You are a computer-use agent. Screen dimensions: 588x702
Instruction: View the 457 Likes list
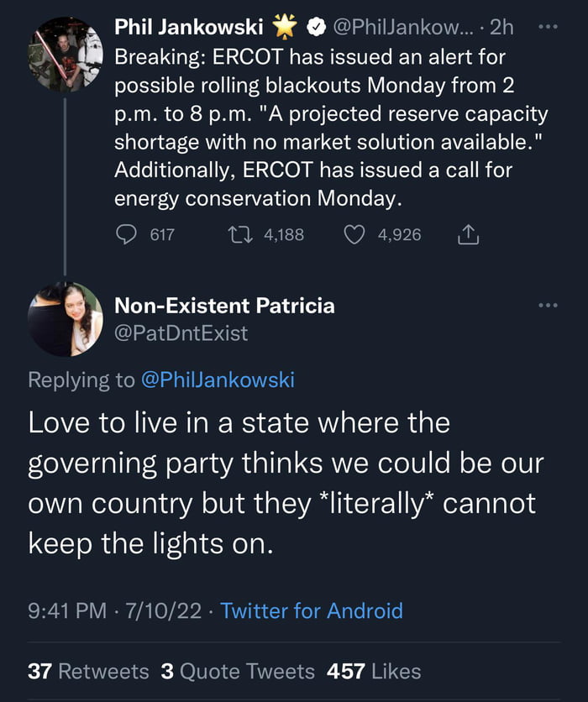374,671
